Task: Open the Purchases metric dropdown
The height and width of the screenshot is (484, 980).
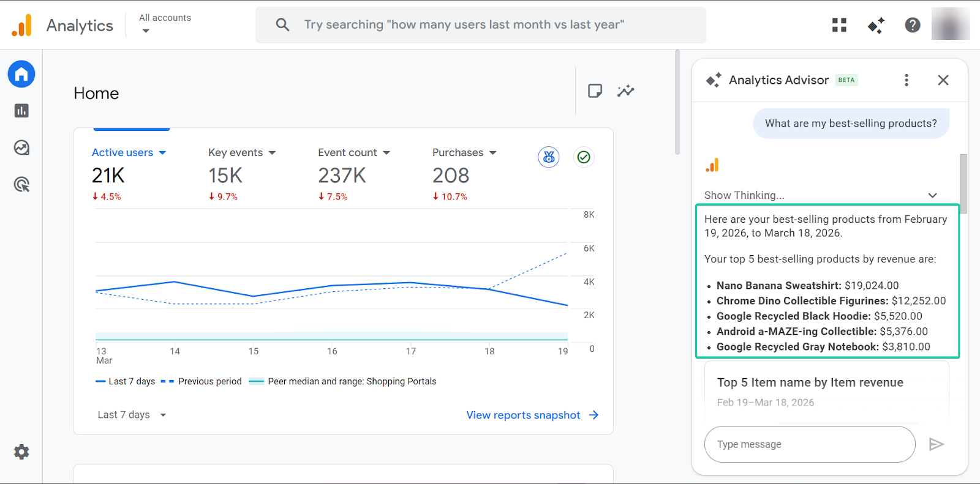Action: coord(464,152)
